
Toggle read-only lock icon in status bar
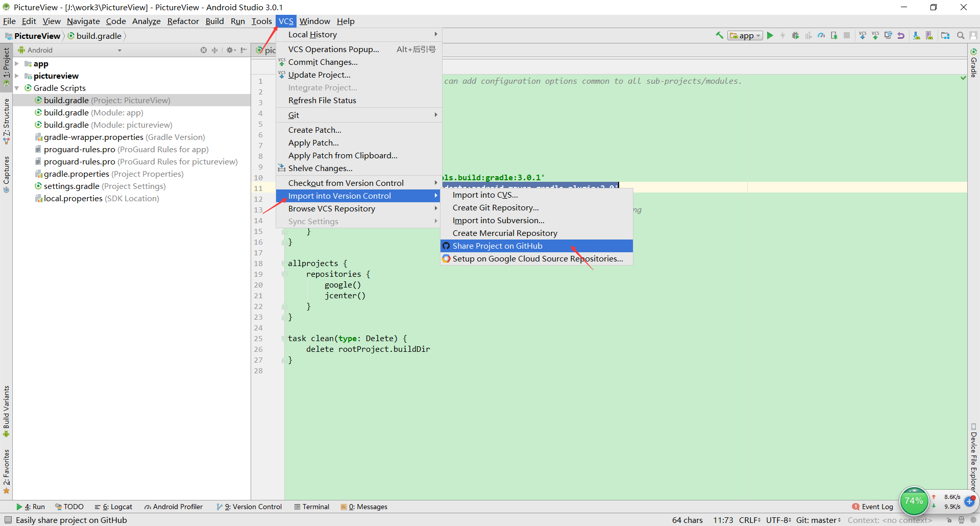(x=949, y=520)
